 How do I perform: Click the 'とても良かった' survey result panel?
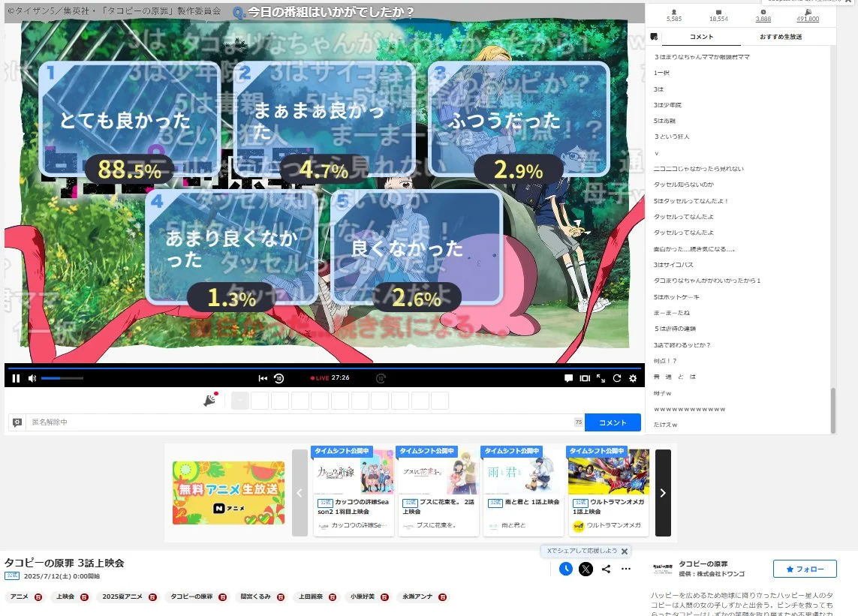point(129,119)
